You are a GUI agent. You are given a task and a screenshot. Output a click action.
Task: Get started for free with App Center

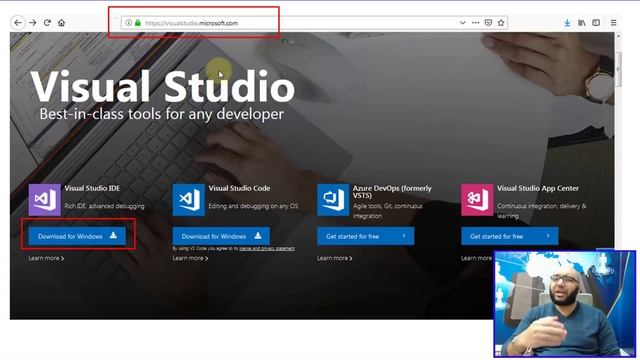coord(510,236)
